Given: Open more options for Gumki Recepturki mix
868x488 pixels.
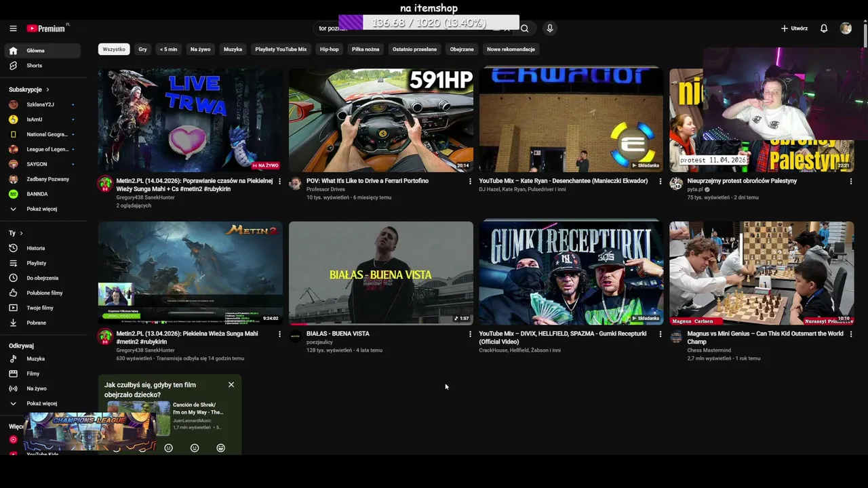Looking at the screenshot, I should 660,334.
